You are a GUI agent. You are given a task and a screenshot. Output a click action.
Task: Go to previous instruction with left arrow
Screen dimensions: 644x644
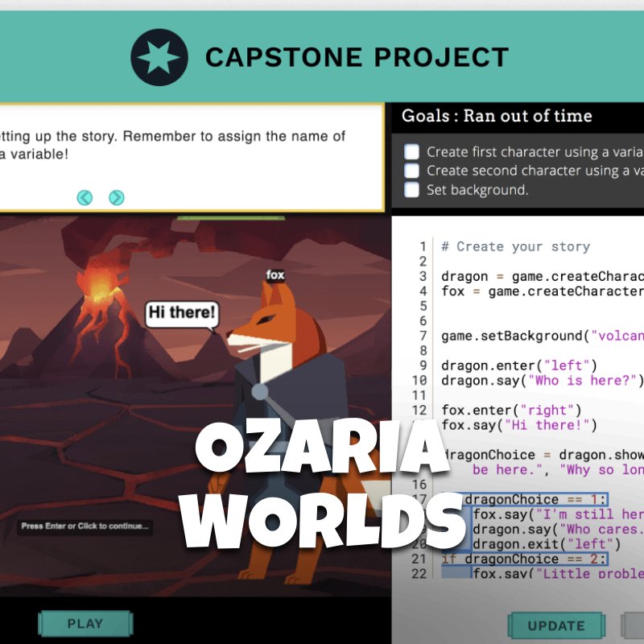pyautogui.click(x=85, y=197)
